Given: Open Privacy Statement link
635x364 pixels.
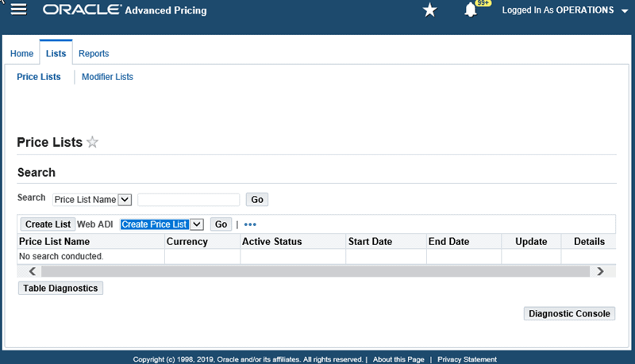Looking at the screenshot, I should 467,359.
